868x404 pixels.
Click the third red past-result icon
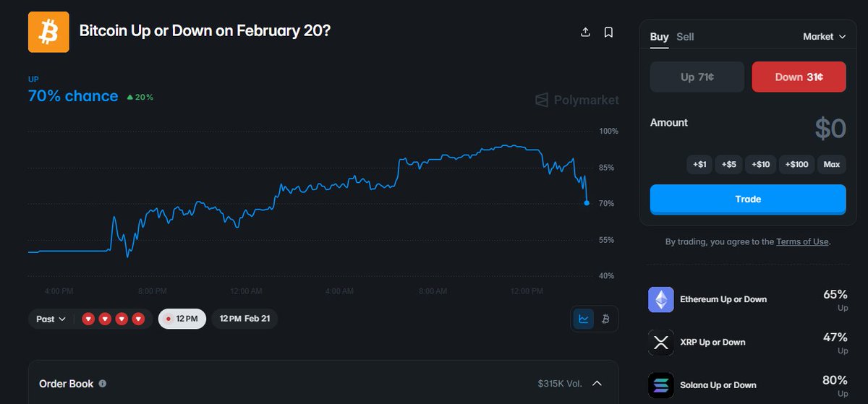coord(122,319)
